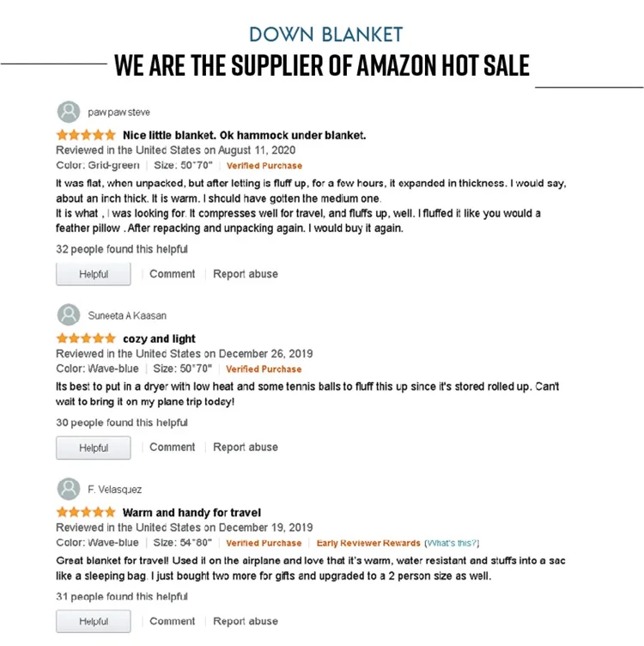Click star rating on 'Nice little blanket' review
The width and height of the screenshot is (644, 646).
[x=86, y=135]
